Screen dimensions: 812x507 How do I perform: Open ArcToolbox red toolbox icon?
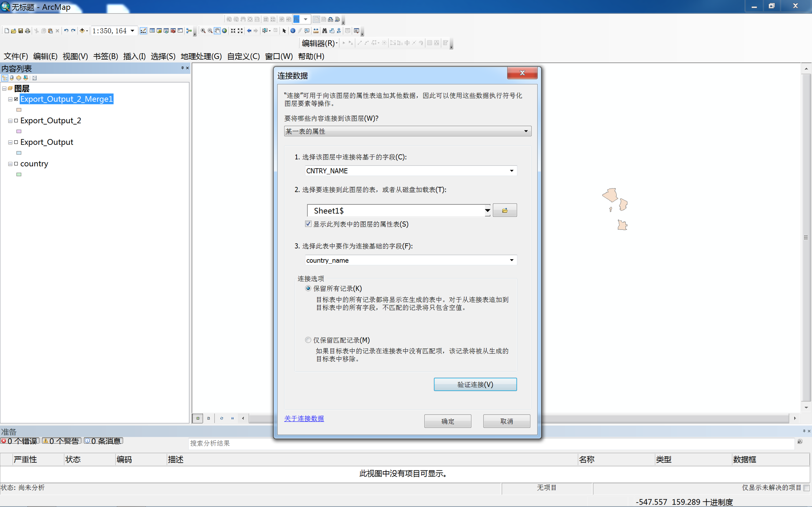pos(173,31)
